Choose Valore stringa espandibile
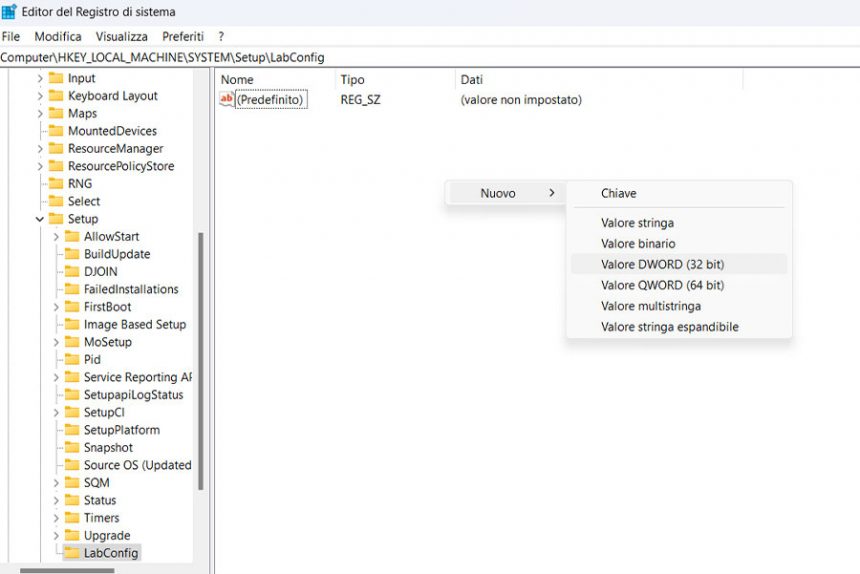This screenshot has height=574, width=860. (679, 327)
